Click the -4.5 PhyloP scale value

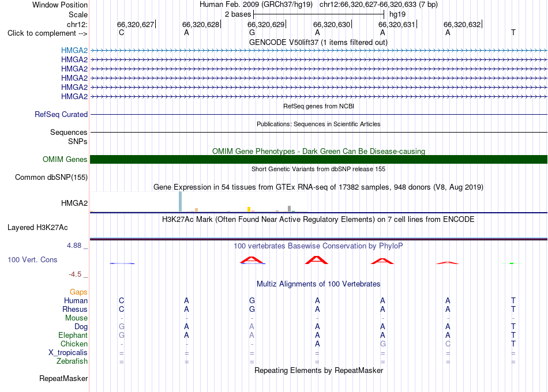[75, 274]
